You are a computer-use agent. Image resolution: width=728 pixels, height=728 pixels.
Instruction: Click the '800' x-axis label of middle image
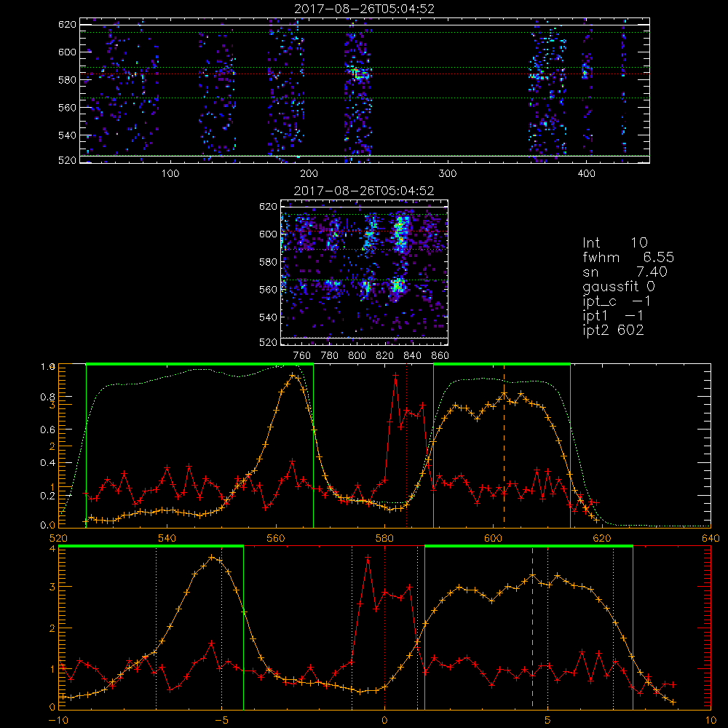(357, 356)
